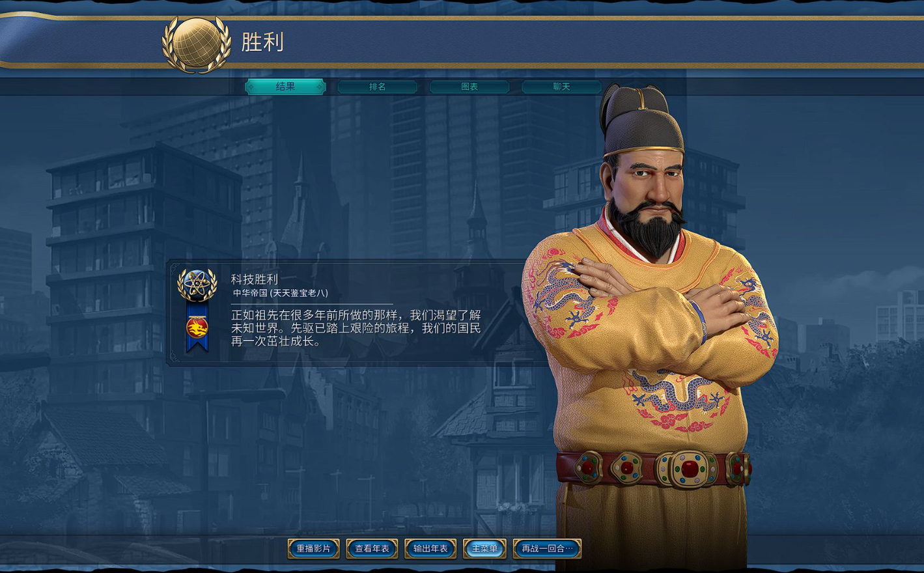Click the 重播影片 replay movie button
Screen dimensions: 924x573
point(314,548)
